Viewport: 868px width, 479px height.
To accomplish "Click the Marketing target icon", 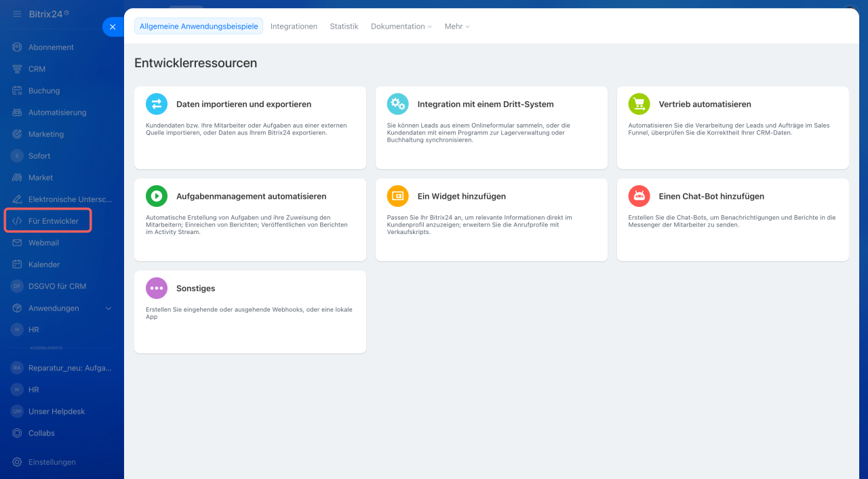I will [17, 134].
